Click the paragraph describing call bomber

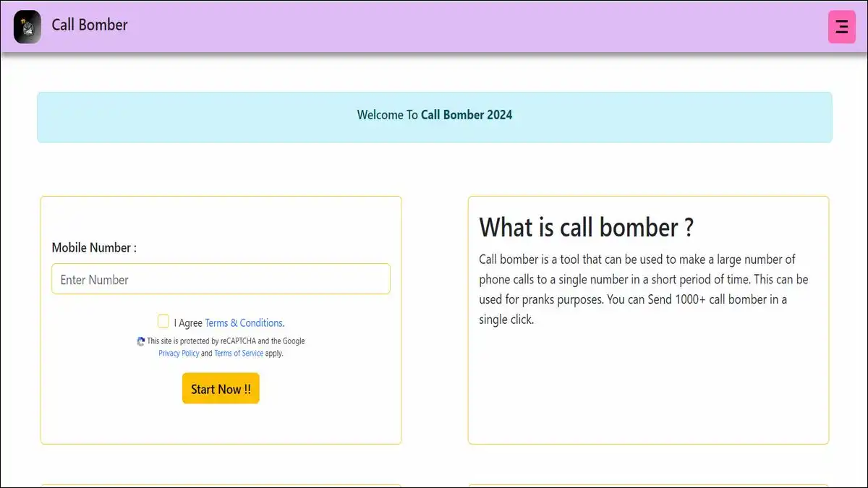644,289
